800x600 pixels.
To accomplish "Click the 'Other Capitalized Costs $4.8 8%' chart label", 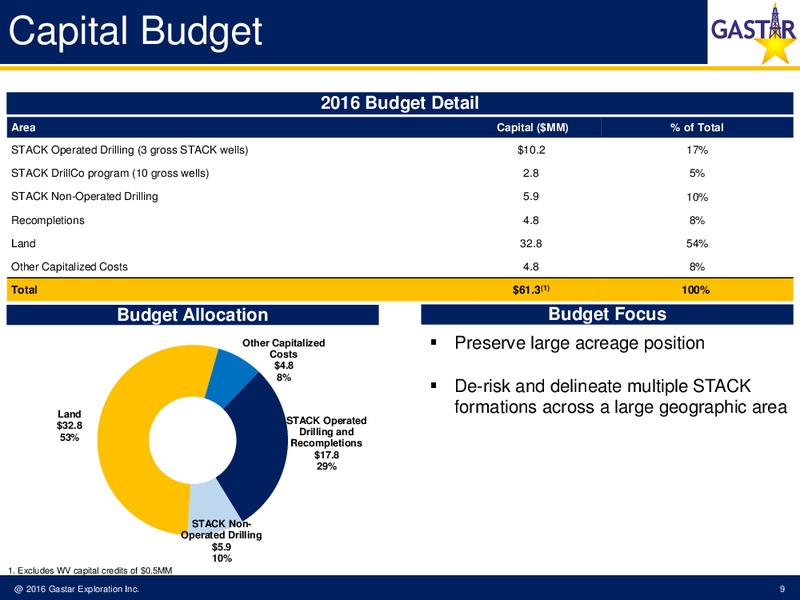I will [284, 360].
